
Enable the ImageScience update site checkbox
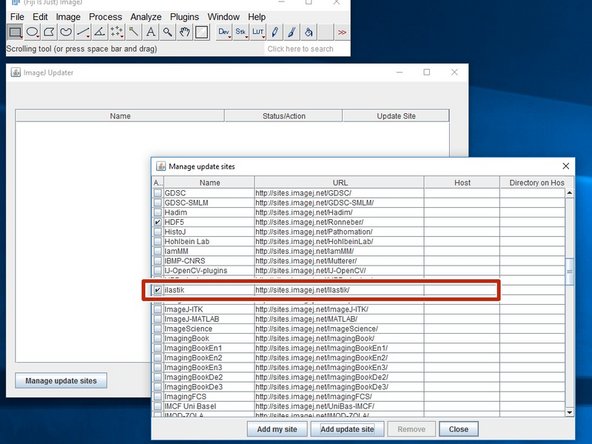158,328
